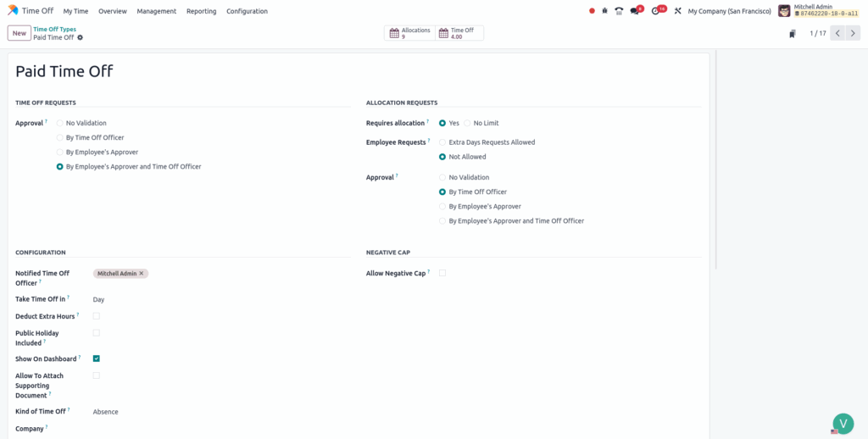Enable the Allow Negative Cap checkbox
868x439 pixels.
(442, 273)
